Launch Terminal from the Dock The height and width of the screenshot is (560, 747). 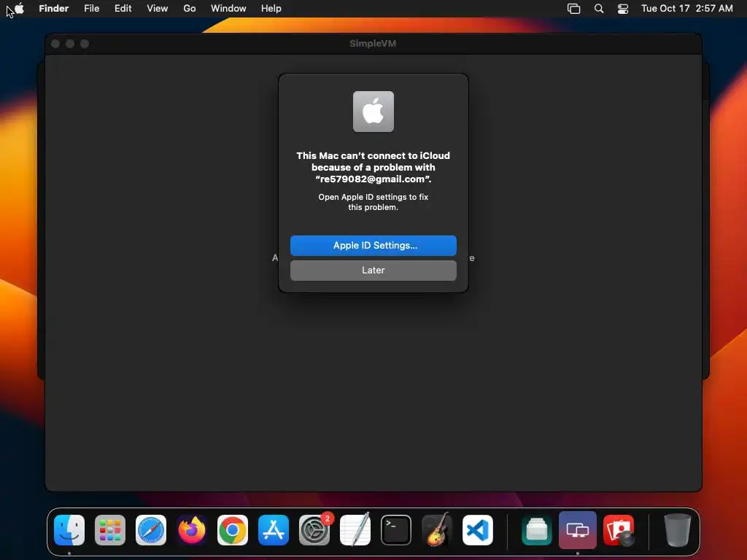396,530
